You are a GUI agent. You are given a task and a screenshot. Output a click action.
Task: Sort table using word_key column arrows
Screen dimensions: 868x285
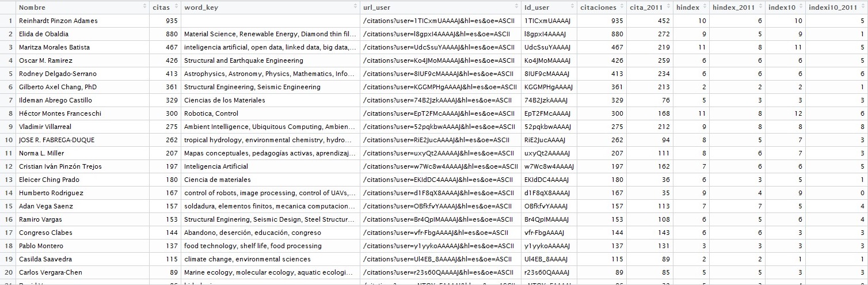[355, 7]
